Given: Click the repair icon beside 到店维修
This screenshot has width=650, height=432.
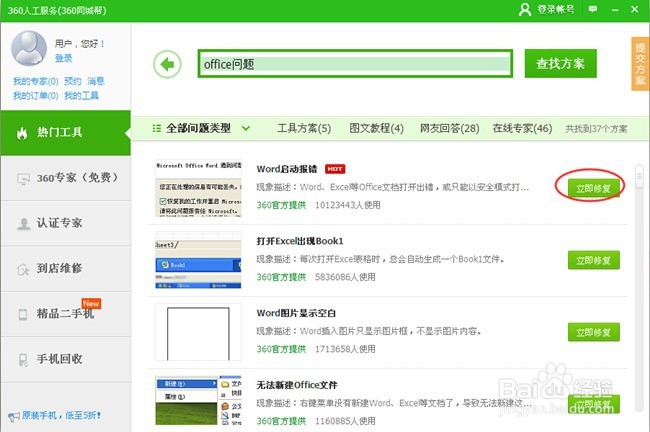Looking at the screenshot, I should coord(23,269).
